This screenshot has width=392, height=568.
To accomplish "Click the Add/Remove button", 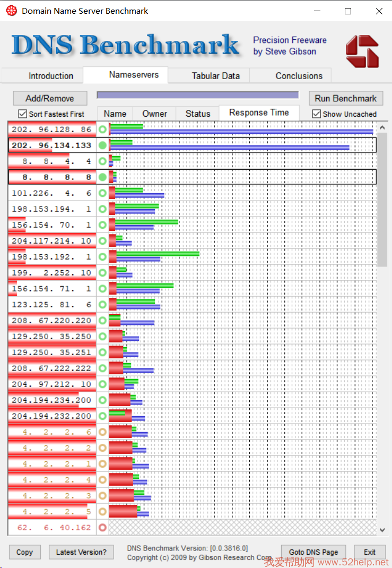I will click(49, 98).
